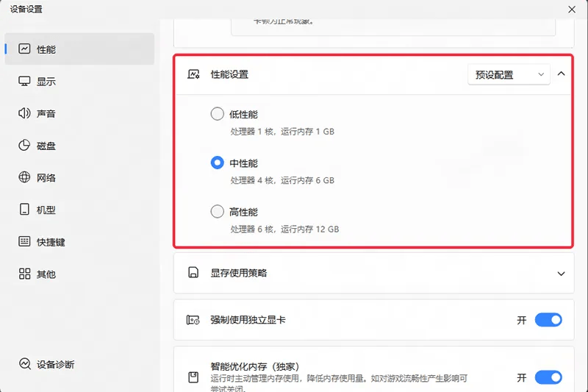Image resolution: width=588 pixels, height=392 pixels.
Task: Click the 声音 speaker icon
Action: (24, 114)
